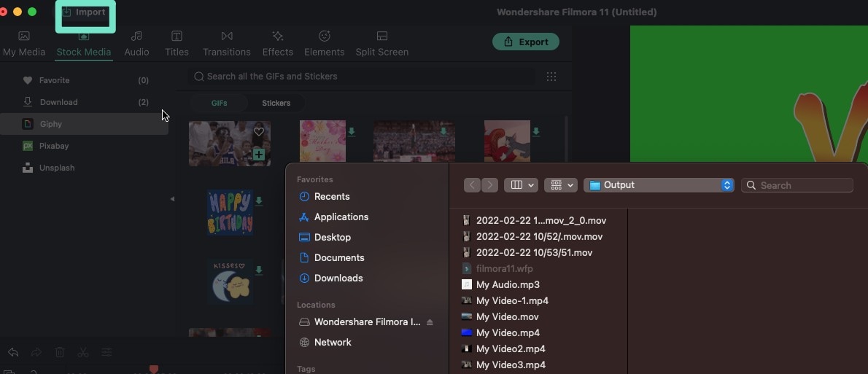
Task: Click the GIFs and Stickers search field
Action: (x=362, y=77)
